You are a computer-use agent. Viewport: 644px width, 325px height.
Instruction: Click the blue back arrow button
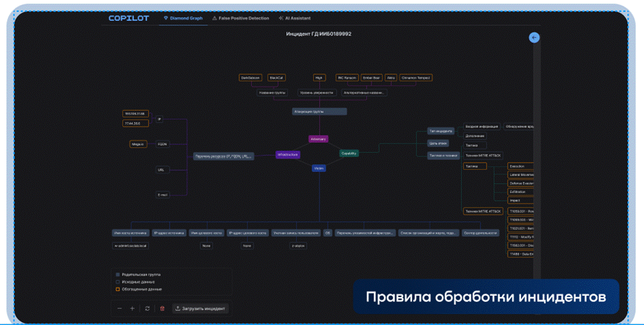[534, 37]
